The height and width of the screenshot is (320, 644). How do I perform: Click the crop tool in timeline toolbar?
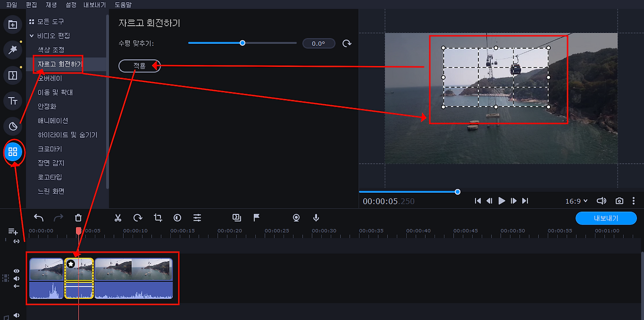158,218
